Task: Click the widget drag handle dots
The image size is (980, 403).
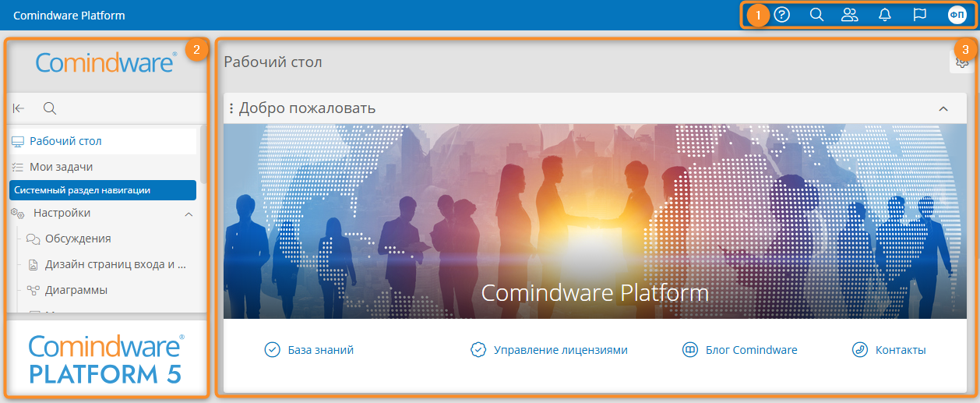Action: point(231,108)
